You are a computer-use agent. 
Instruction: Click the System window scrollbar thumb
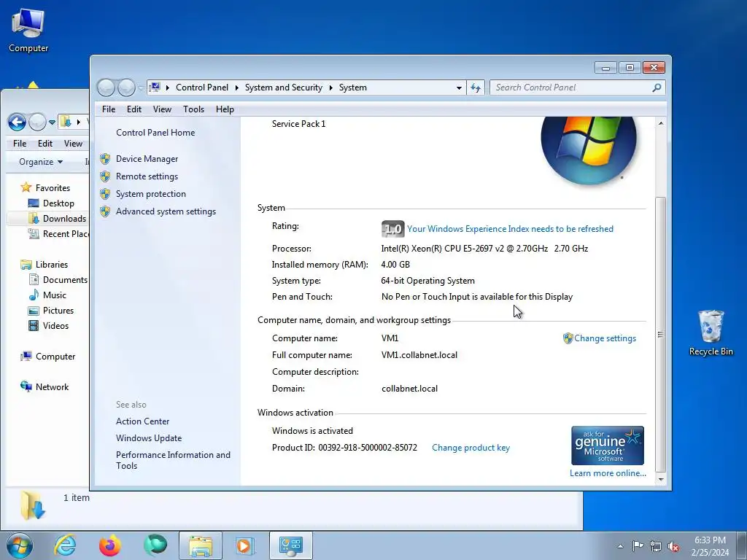[660, 333]
